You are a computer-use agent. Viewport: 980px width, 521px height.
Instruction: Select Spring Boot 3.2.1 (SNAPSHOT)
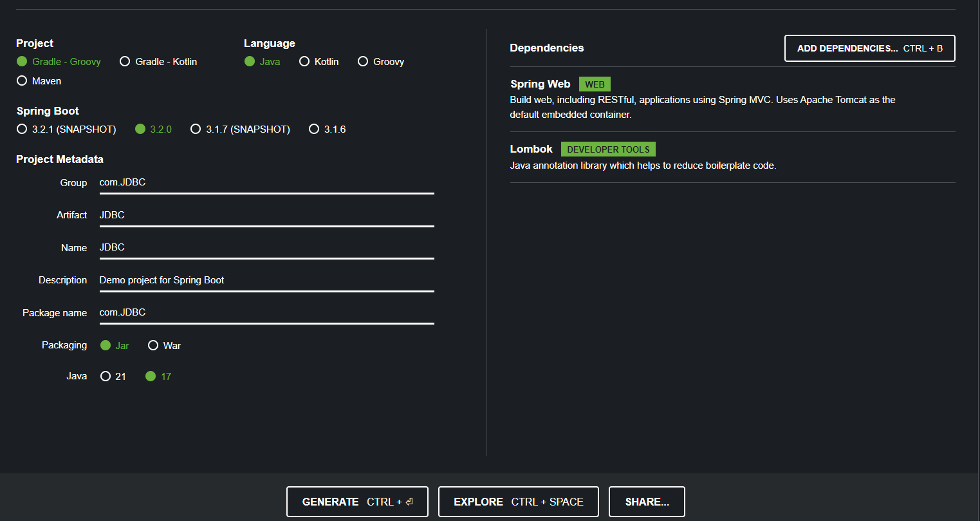[x=66, y=129]
